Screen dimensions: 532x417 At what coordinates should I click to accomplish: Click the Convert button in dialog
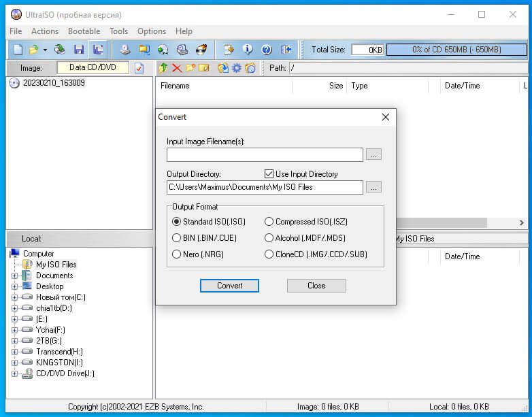coord(229,285)
